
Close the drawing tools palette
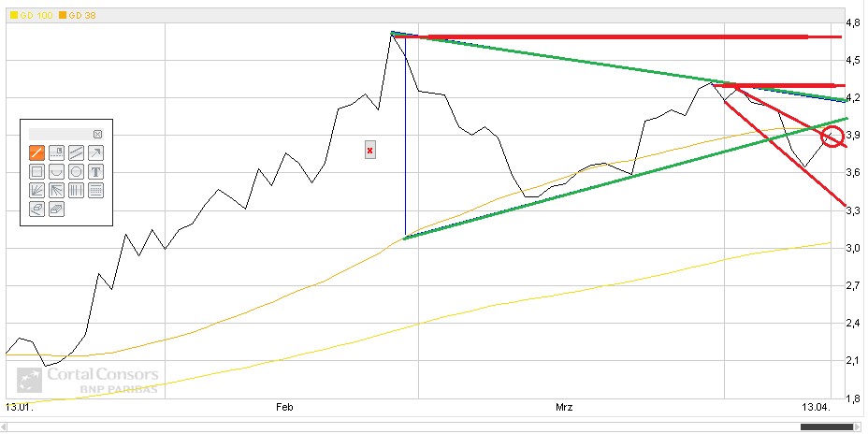[x=98, y=135]
